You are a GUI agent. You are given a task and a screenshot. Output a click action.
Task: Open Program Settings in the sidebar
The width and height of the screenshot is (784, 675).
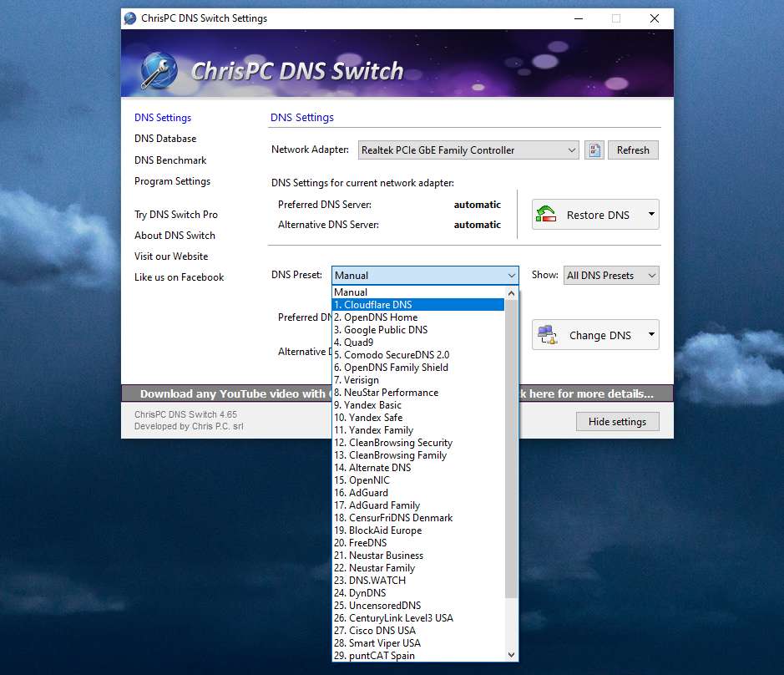[x=173, y=181]
